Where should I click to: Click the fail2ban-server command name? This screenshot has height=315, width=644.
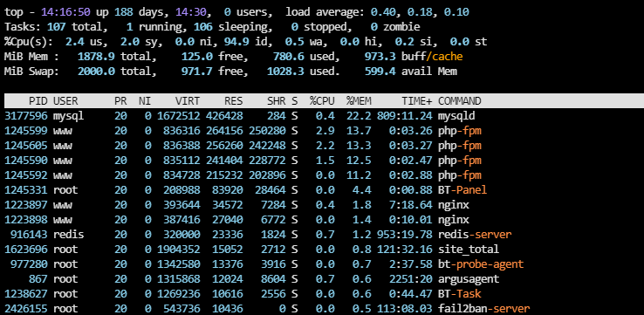(x=484, y=308)
